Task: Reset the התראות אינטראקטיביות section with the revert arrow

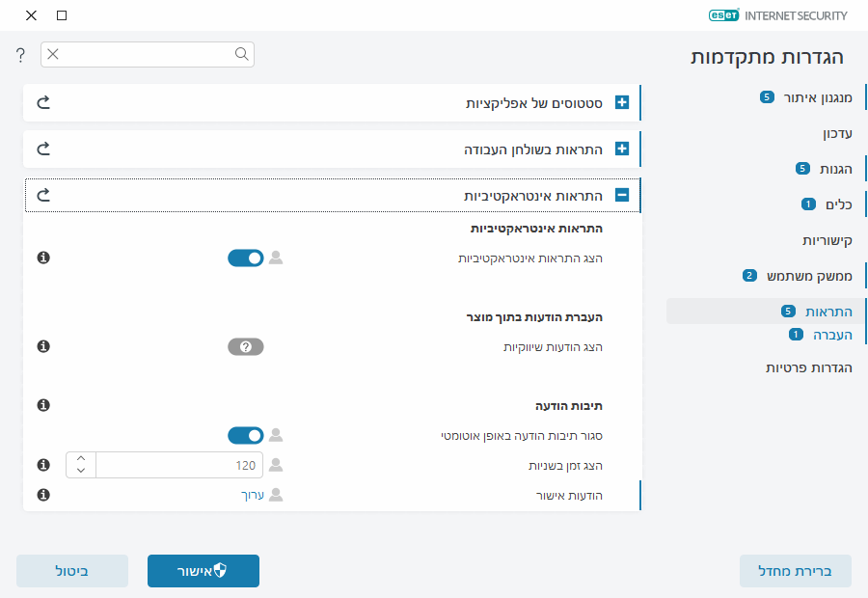Action: point(43,195)
